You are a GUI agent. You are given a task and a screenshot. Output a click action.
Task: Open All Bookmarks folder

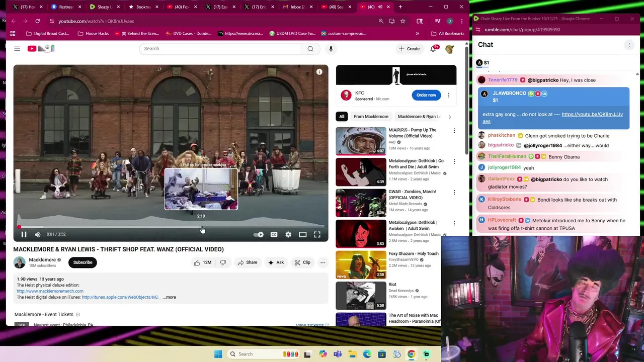click(x=448, y=34)
